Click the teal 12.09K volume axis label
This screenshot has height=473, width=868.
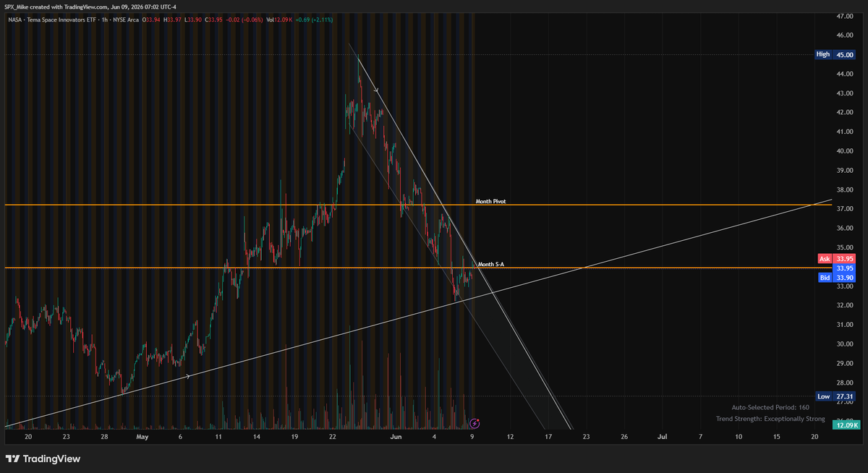(845, 425)
